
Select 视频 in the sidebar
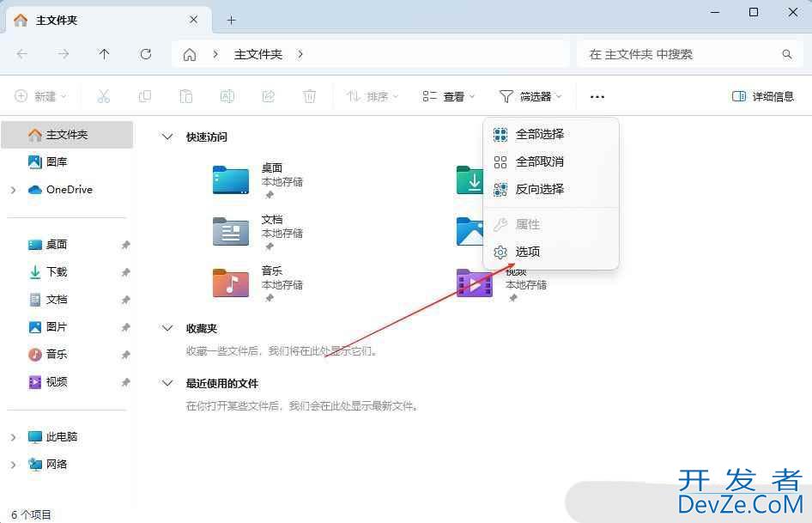tap(57, 382)
